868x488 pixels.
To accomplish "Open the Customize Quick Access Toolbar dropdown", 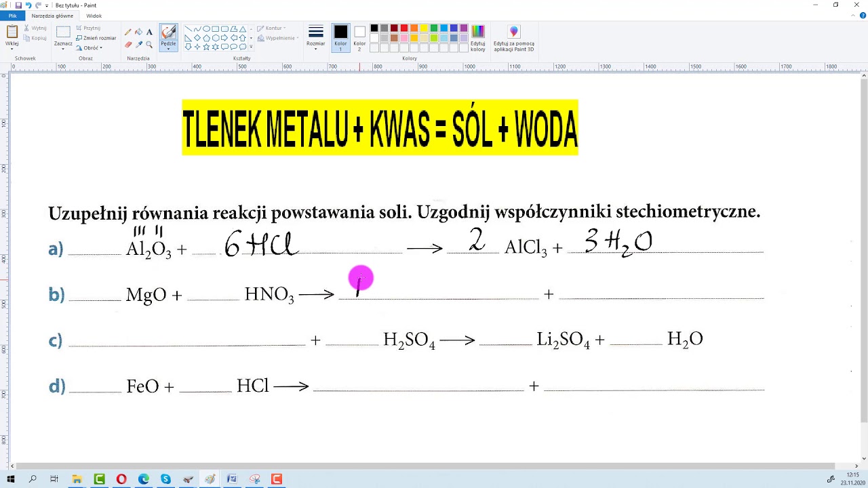I will 47,5.
